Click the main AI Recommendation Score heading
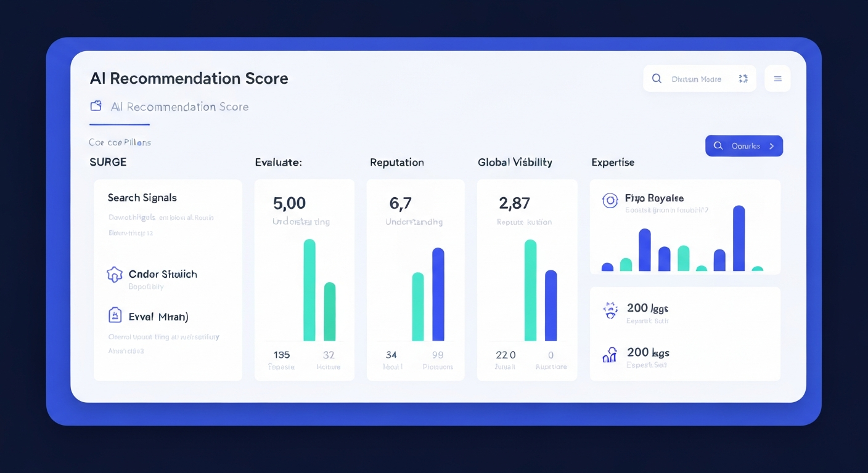This screenshot has height=473, width=868. pyautogui.click(x=189, y=79)
